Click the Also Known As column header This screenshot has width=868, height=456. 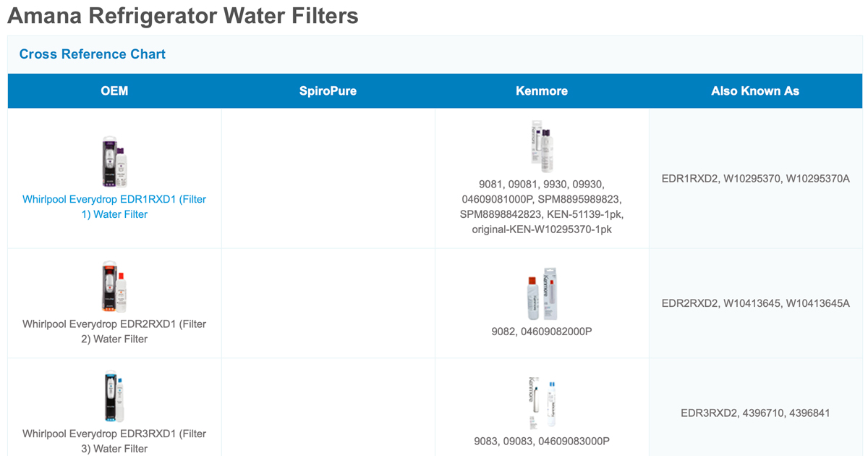tap(755, 90)
